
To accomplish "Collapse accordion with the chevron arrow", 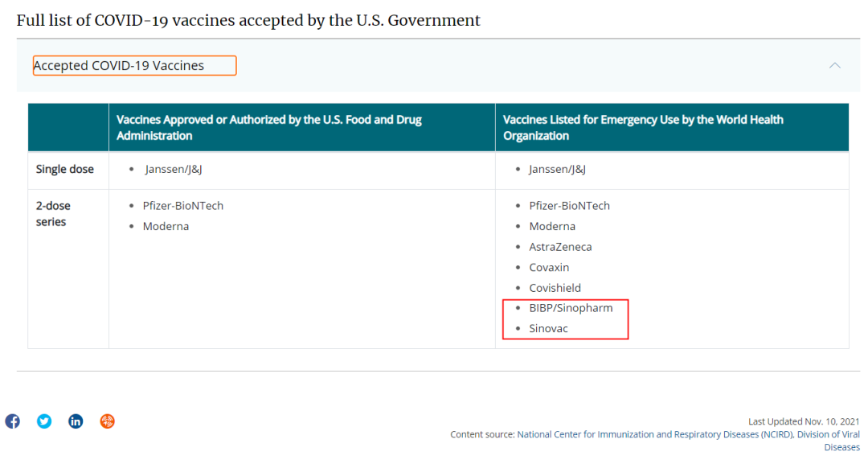I will pos(835,65).
